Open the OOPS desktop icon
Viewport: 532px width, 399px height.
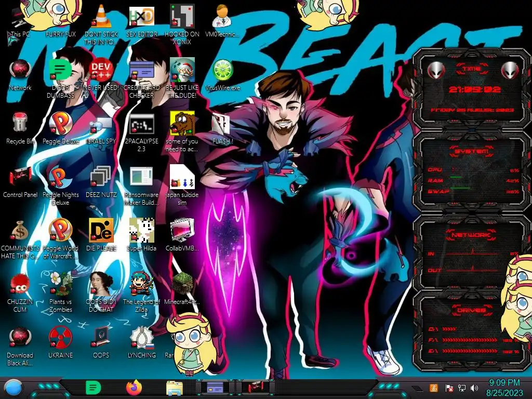point(101,337)
